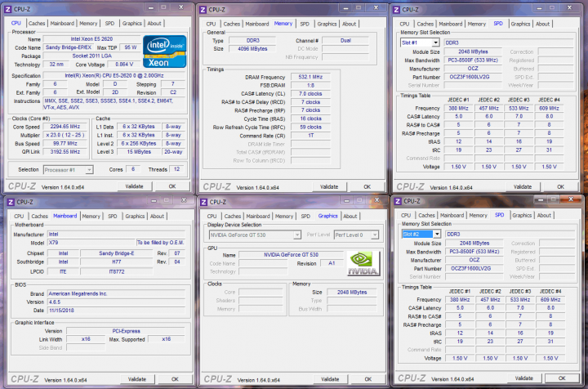Click Validate in the Processor window
The width and height of the screenshot is (588, 389).
tap(134, 186)
